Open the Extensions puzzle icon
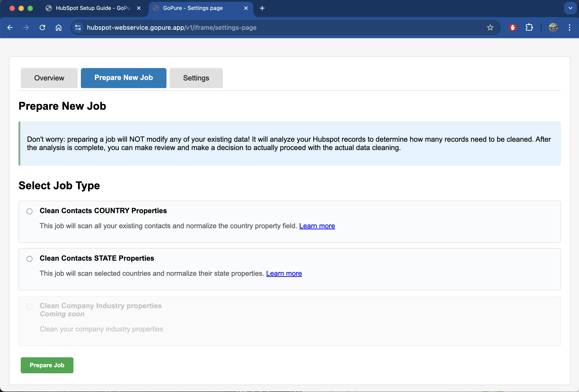The image size is (579, 392). click(529, 27)
